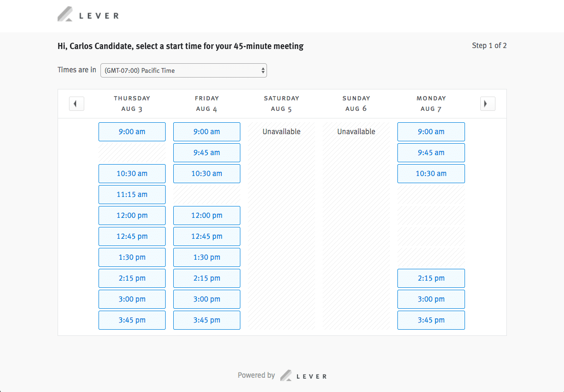Image resolution: width=564 pixels, height=392 pixels.
Task: Pick Thursday's 2:15 pm start time
Action: 132,278
